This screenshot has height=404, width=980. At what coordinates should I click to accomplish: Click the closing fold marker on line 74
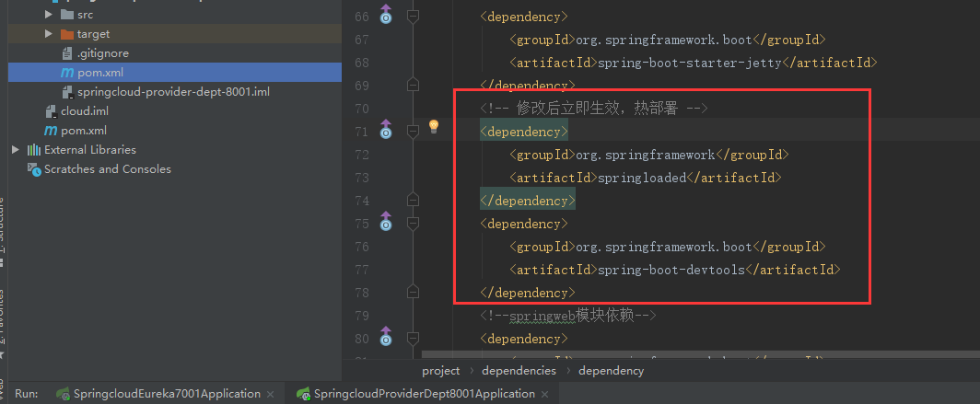click(413, 199)
